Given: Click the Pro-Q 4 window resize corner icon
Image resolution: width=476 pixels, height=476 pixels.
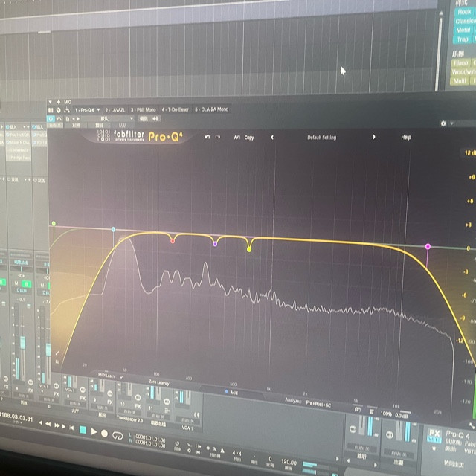Looking at the screenshot, I should pyautogui.click(x=472, y=425).
